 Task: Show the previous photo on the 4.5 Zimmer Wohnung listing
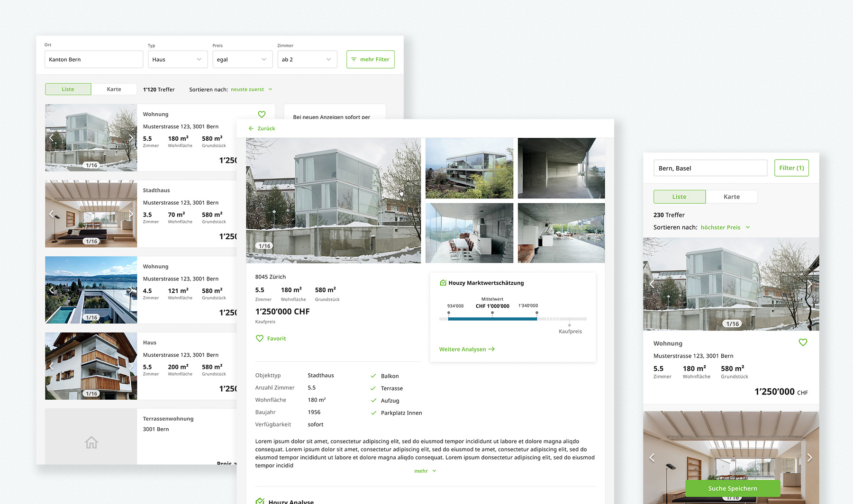(x=52, y=290)
